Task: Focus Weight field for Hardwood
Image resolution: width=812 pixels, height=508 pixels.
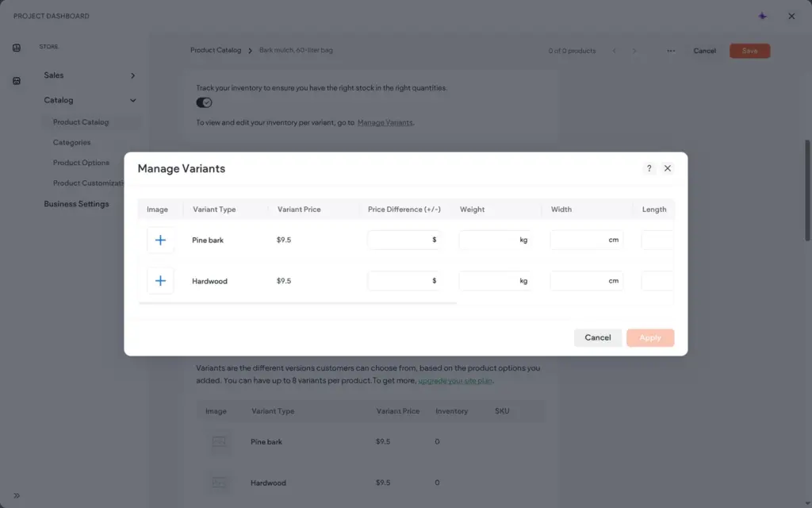Action: (495, 281)
